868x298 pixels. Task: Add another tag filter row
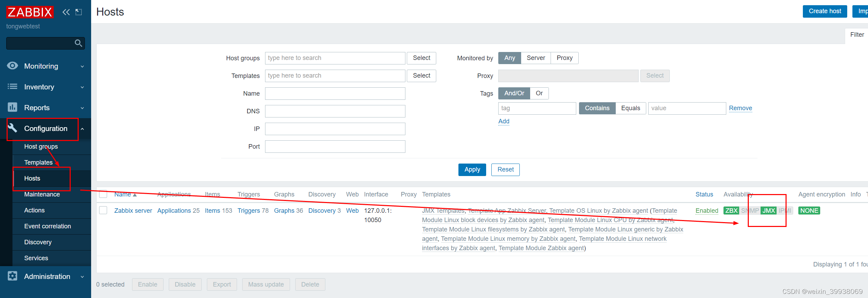click(504, 121)
